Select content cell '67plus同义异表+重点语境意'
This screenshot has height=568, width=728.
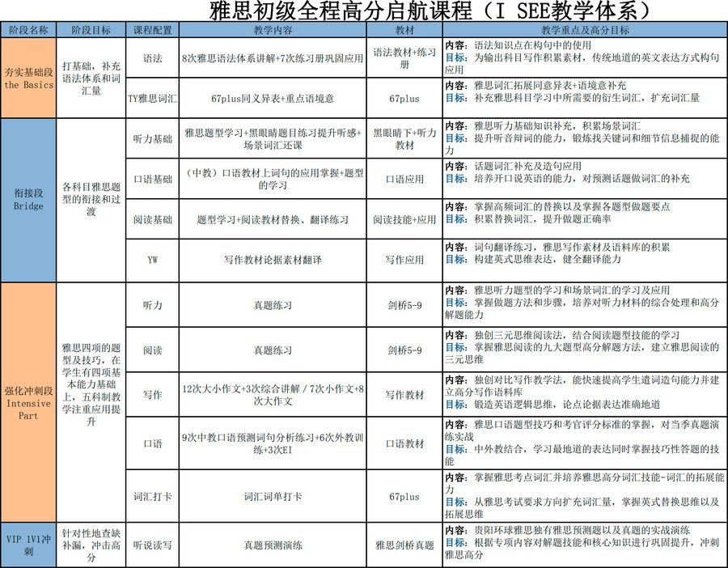(273, 98)
